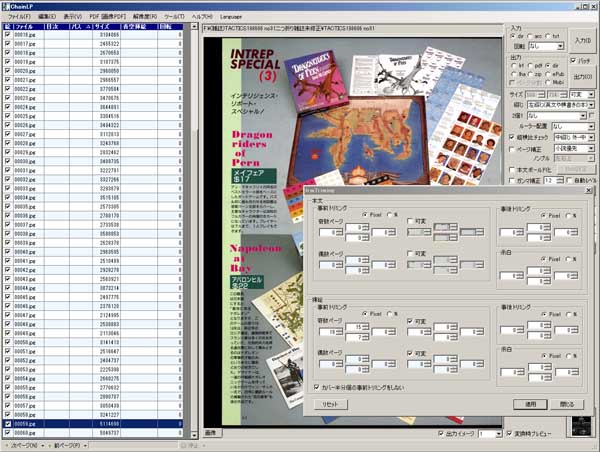Viewport: 600px width, 452px height.
Task: Open the PDF [画像PDF] menu
Action: pyautogui.click(x=108, y=17)
